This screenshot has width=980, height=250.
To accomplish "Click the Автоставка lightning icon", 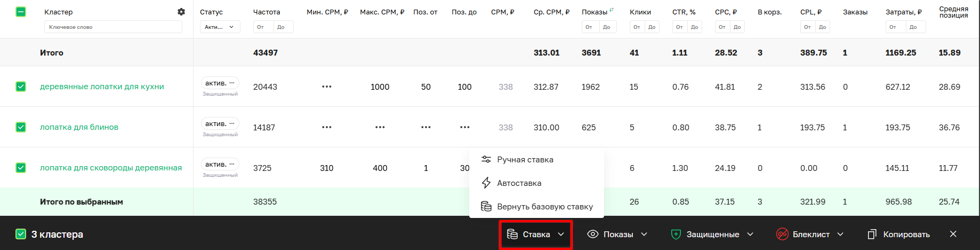I will 486,183.
